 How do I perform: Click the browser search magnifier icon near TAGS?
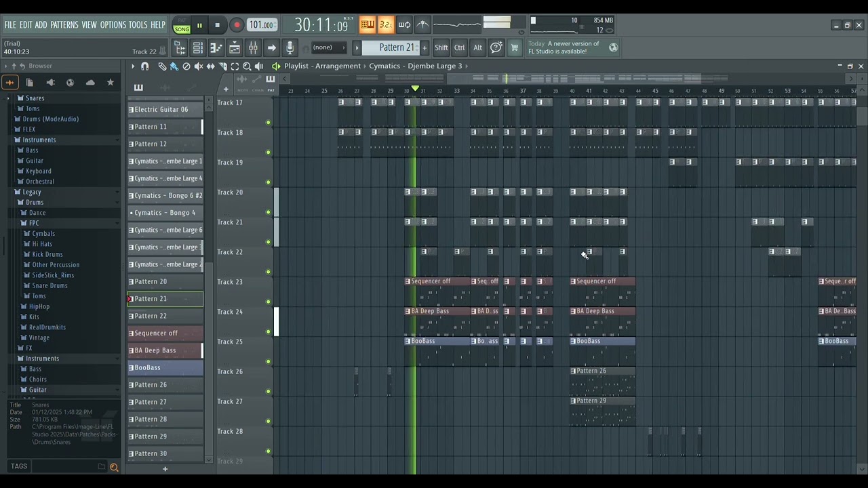click(114, 466)
